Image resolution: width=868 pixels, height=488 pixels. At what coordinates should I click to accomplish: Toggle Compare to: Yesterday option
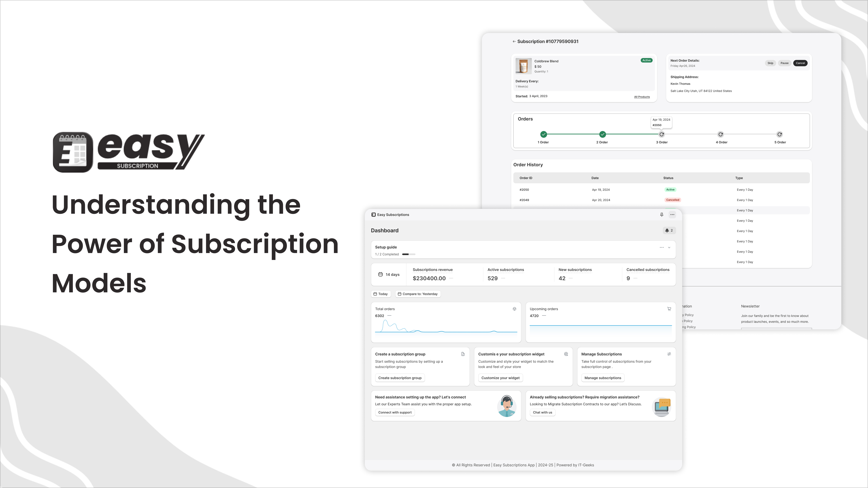pos(417,294)
